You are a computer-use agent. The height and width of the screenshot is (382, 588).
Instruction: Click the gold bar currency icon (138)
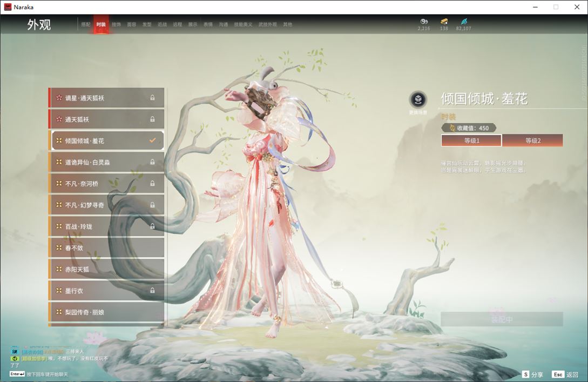pyautogui.click(x=444, y=22)
